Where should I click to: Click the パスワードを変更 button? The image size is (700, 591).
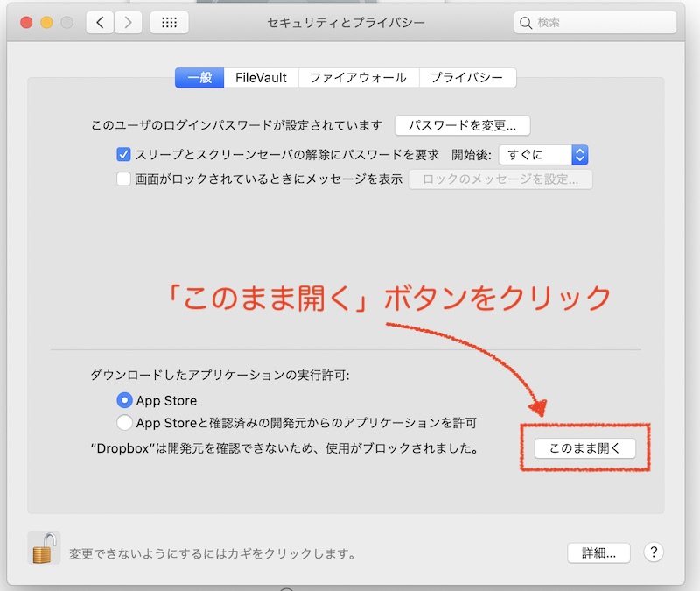pyautogui.click(x=462, y=125)
